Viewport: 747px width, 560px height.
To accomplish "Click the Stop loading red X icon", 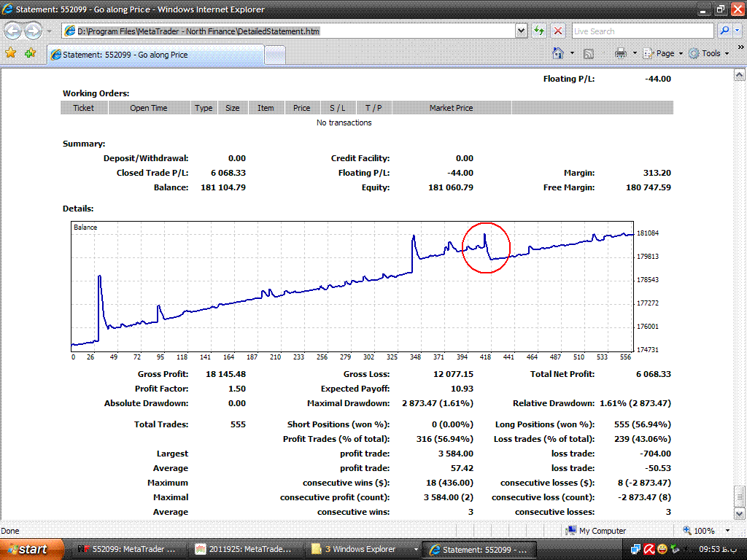I will click(557, 31).
